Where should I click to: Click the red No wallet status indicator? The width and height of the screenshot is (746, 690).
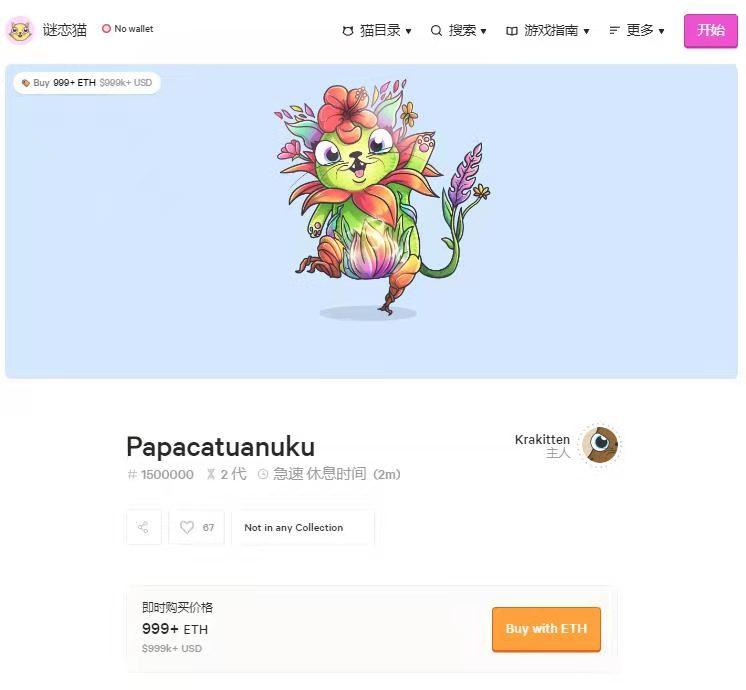[x=106, y=29]
